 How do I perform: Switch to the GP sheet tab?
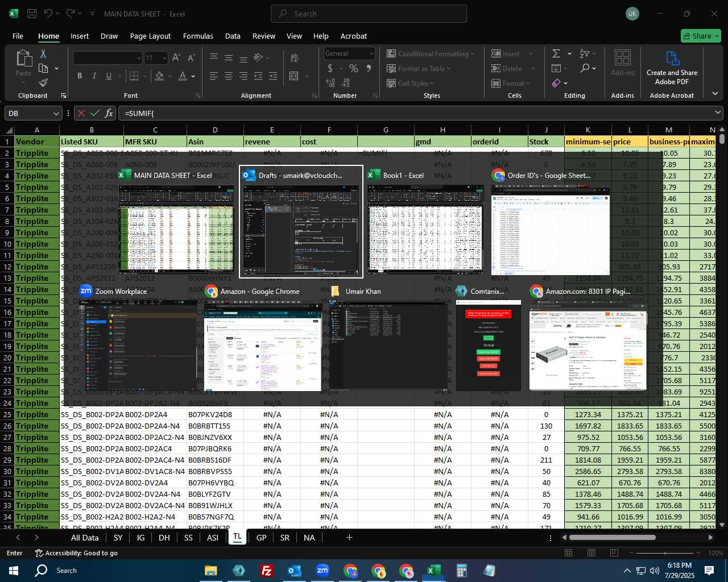(x=261, y=538)
